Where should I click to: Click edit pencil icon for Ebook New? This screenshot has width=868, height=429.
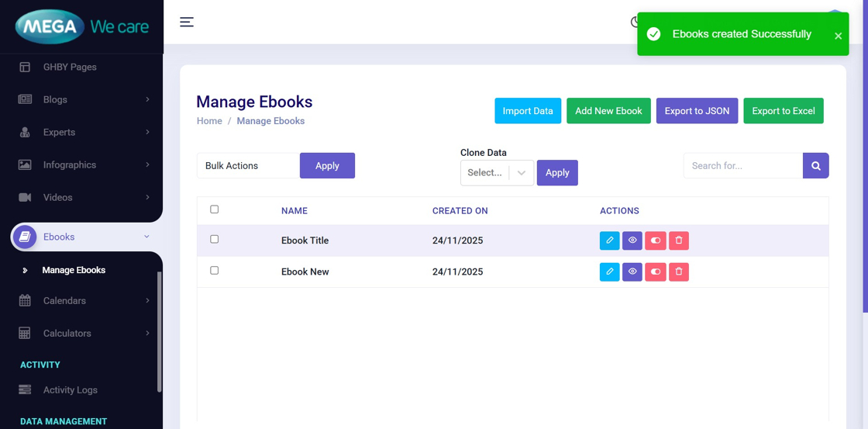[609, 272]
